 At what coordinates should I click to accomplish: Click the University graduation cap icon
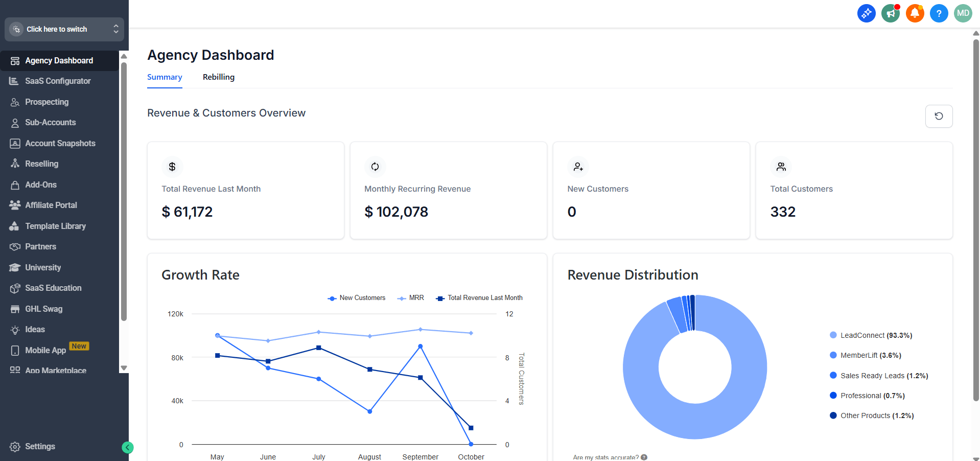pyautogui.click(x=15, y=267)
